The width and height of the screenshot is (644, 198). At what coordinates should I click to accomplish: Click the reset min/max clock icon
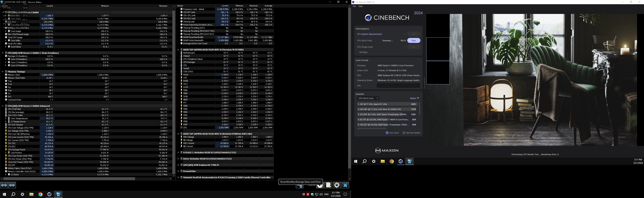pyautogui.click(x=320, y=186)
